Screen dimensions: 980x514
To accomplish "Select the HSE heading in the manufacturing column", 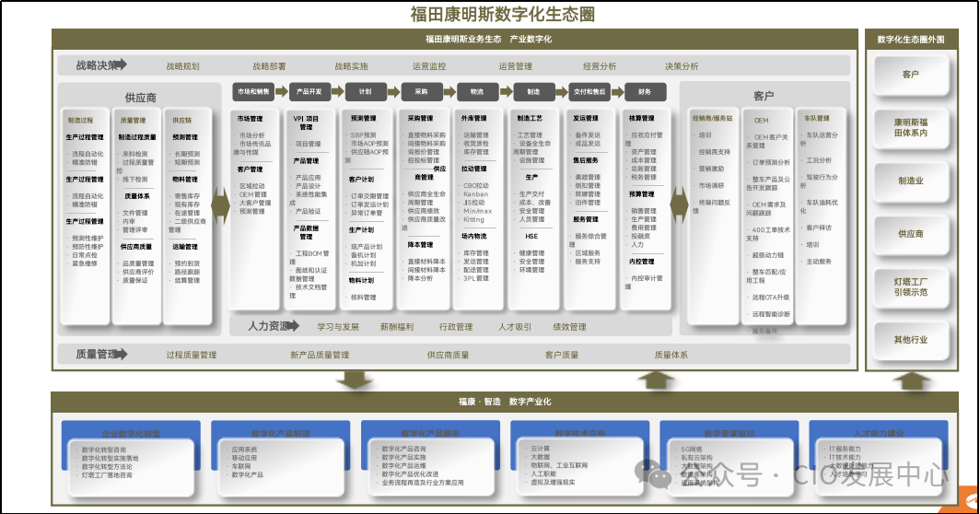I will coord(531,237).
